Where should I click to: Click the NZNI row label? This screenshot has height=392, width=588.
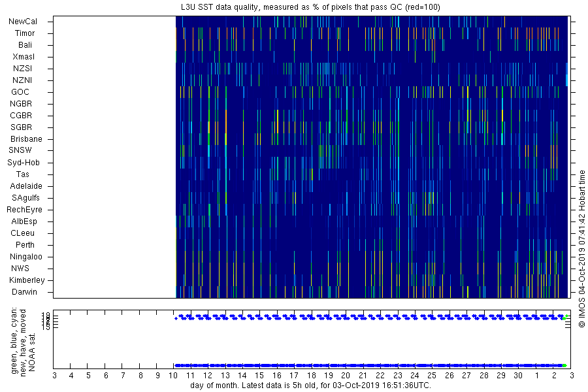point(22,80)
